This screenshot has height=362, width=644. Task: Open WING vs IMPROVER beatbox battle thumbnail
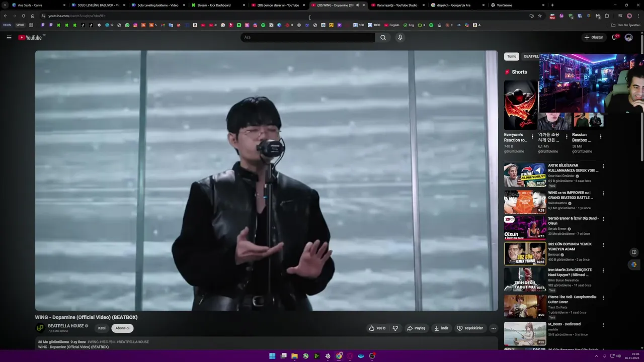coord(525,202)
